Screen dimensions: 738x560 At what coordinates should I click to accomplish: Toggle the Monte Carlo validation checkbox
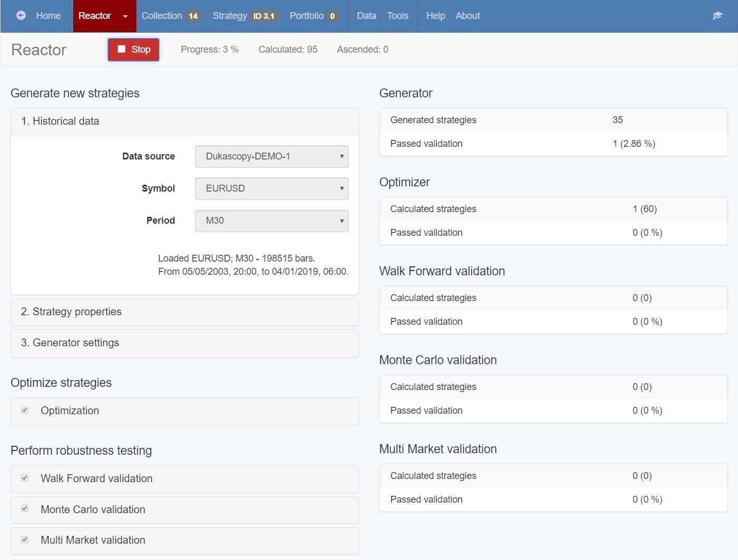25,508
